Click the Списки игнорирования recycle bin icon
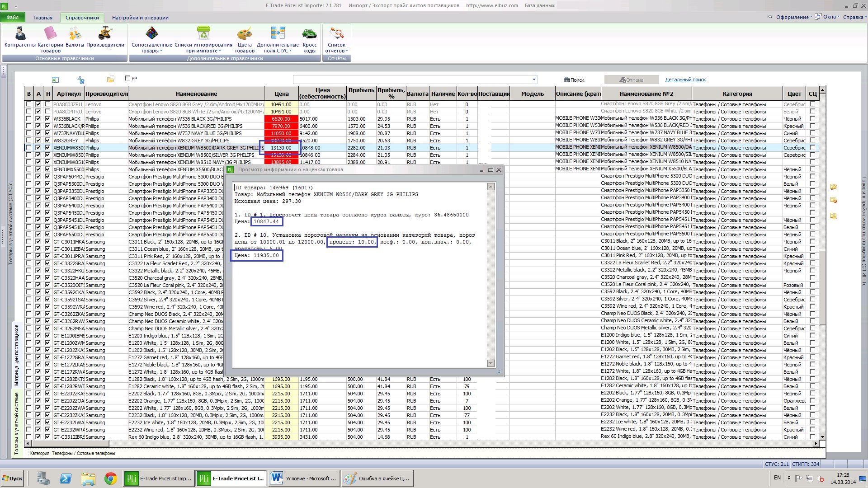This screenshot has height=488, width=868. [x=203, y=33]
